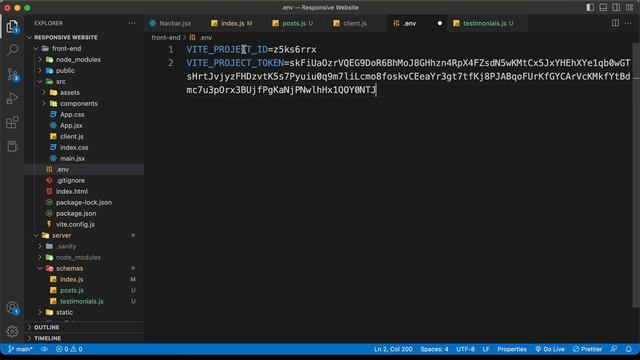Viewport: 640px width, 360px height.
Task: Open the Source Control view
Action: tap(12, 74)
